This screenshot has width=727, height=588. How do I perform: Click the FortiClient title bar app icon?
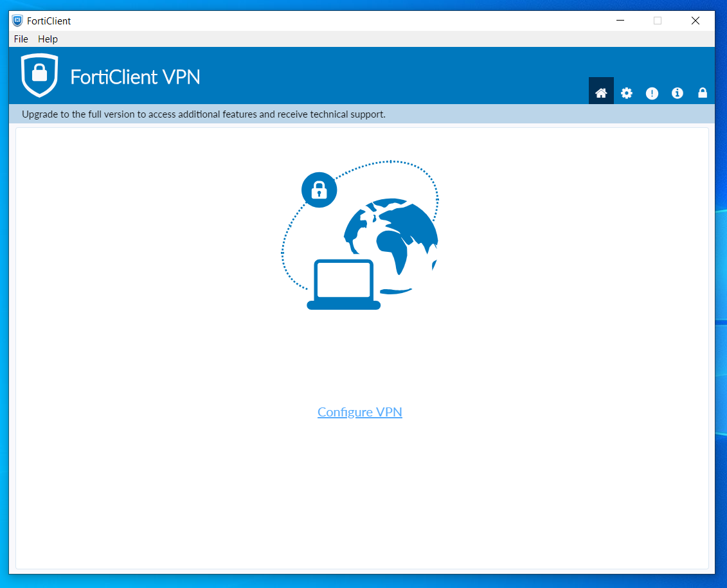coord(17,21)
